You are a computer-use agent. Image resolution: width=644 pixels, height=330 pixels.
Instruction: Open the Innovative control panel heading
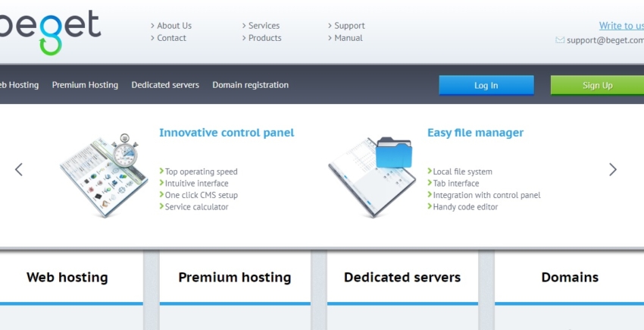point(227,133)
